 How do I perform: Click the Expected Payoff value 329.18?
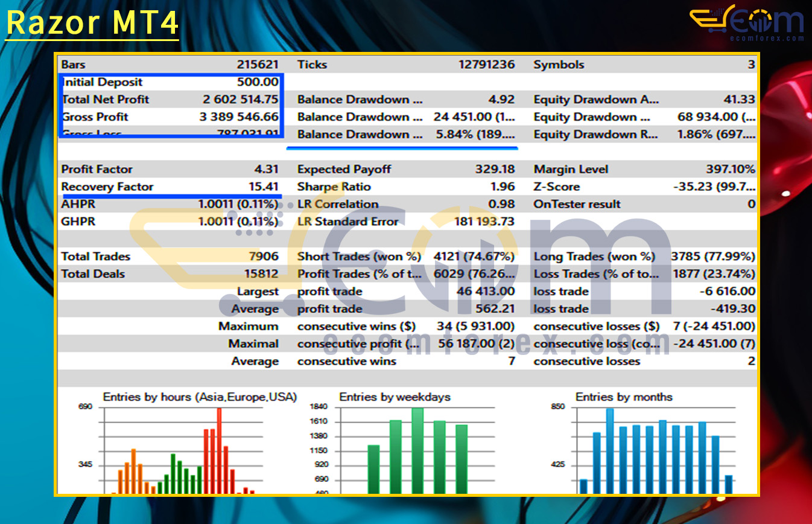pos(496,170)
